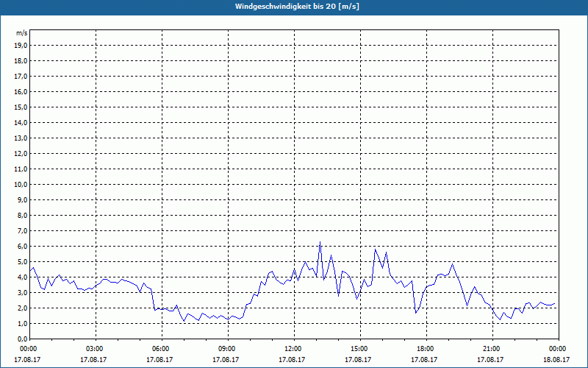The image size is (588, 368).
Task: Select the "17.08.17" date under 18:00
Action: [x=424, y=359]
